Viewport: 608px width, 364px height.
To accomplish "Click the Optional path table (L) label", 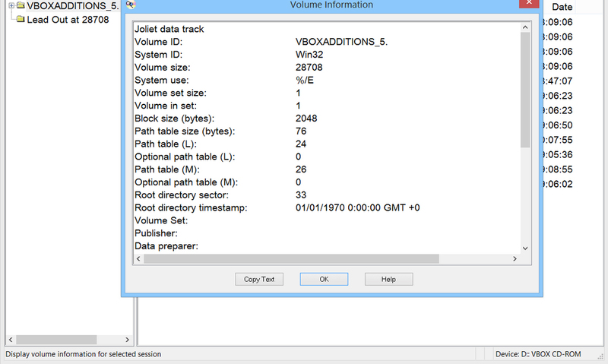I will 185,157.
